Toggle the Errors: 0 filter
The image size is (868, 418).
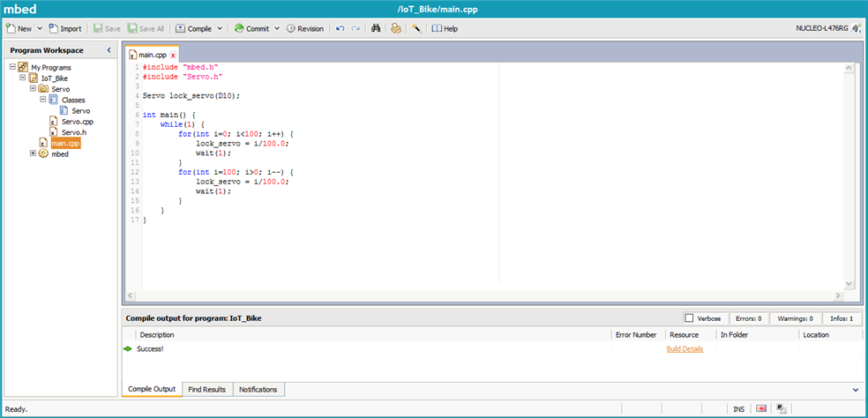point(748,318)
